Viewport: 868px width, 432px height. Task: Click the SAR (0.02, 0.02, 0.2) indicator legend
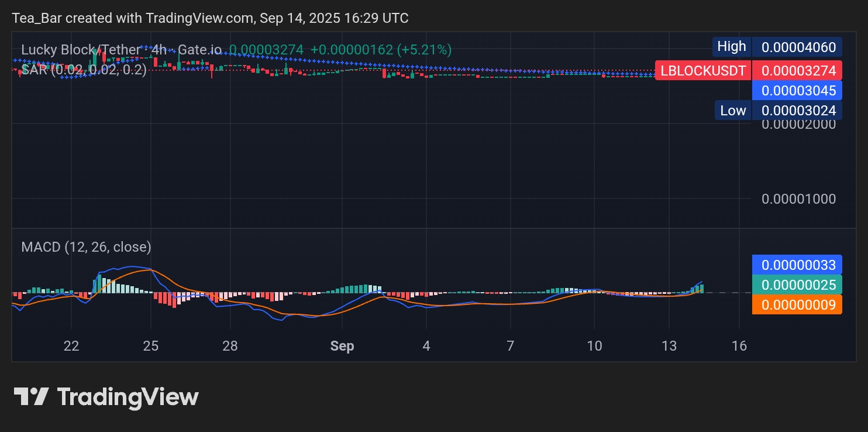(84, 70)
